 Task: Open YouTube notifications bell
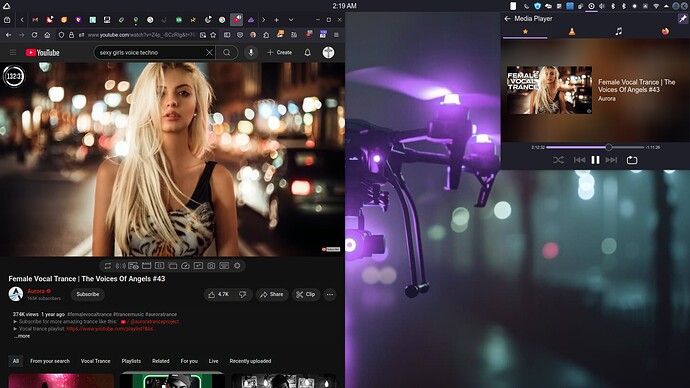point(308,52)
